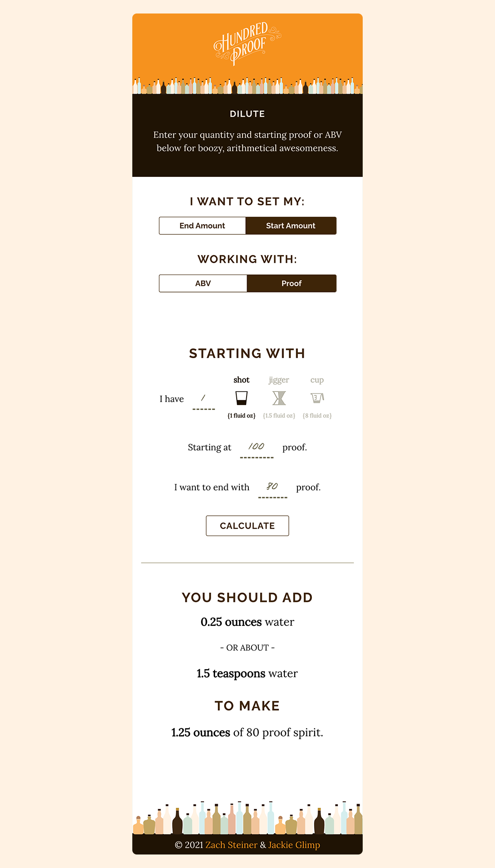Switch to End Amount mode
Image resolution: width=495 pixels, height=868 pixels.
tap(202, 226)
